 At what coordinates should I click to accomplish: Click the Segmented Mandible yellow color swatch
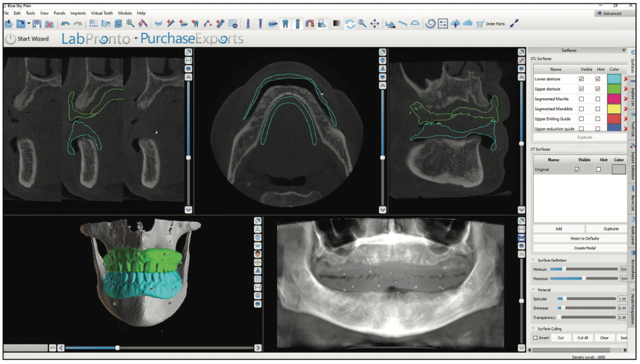[x=614, y=109]
